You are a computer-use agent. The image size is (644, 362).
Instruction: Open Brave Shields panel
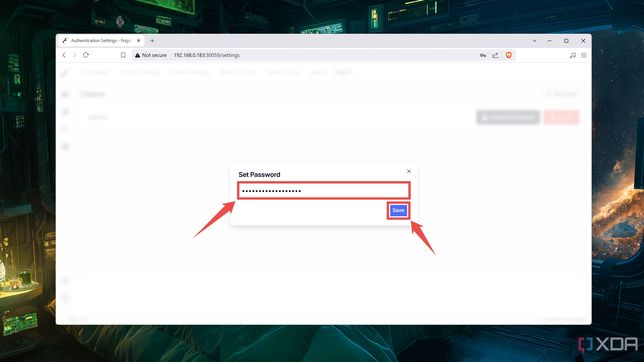[x=509, y=55]
